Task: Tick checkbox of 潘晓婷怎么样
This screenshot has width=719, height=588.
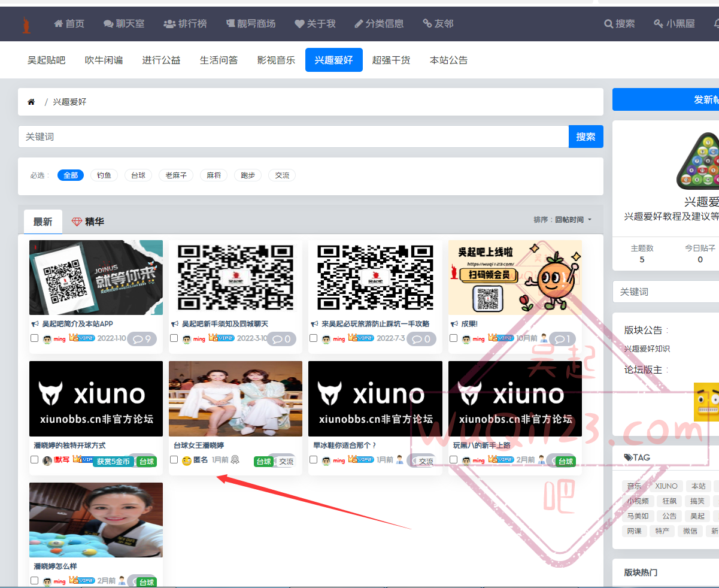Action: pyautogui.click(x=34, y=581)
